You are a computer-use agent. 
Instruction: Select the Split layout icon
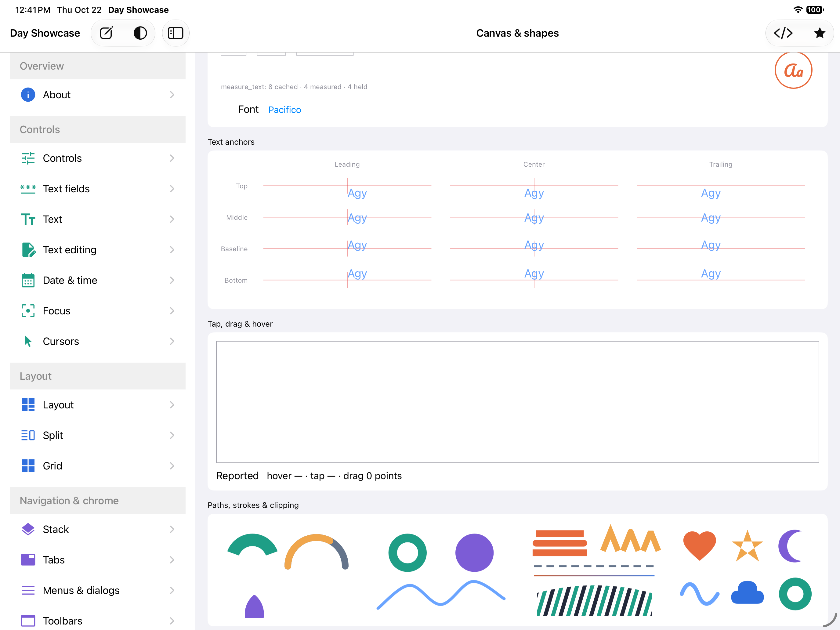[28, 435]
